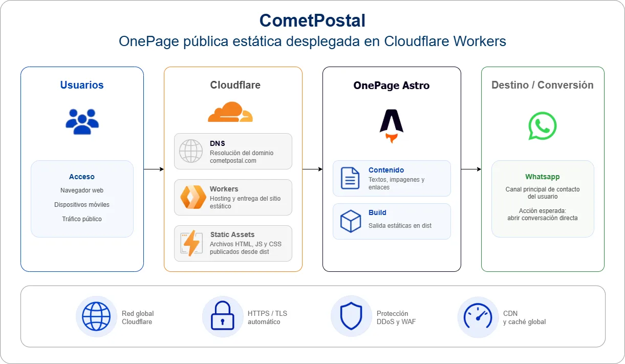The image size is (625, 364).
Task: Click 'Resolución del dominio cometpostal.com' text
Action: click(x=242, y=157)
